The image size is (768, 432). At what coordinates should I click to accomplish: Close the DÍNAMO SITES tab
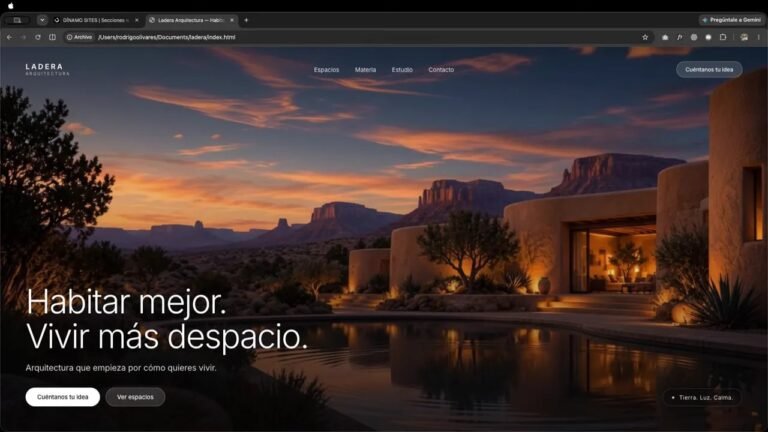click(137, 20)
